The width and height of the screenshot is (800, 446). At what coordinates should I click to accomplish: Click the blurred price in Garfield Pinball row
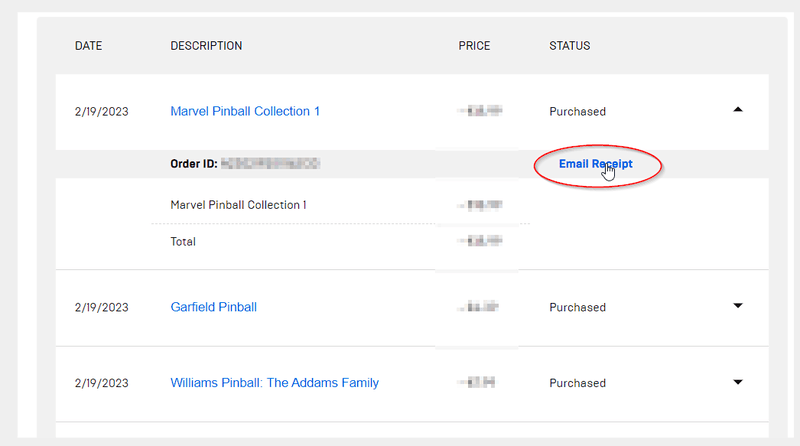pos(479,307)
